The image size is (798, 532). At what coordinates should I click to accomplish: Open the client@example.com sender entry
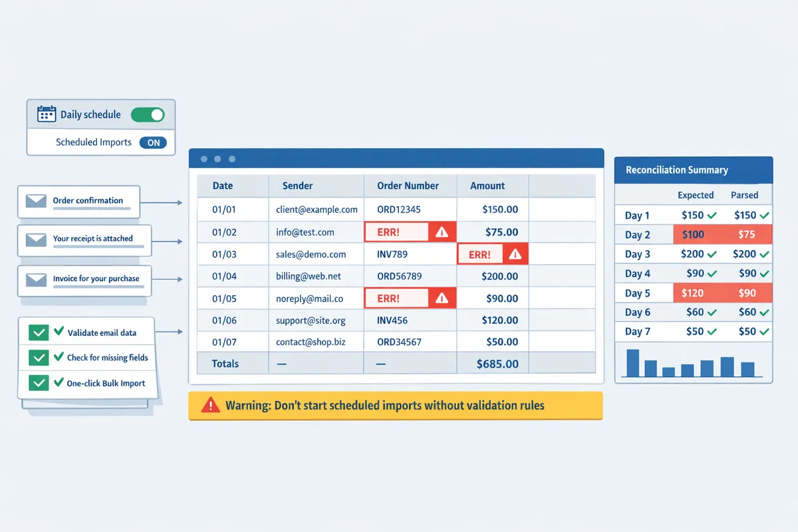point(317,209)
